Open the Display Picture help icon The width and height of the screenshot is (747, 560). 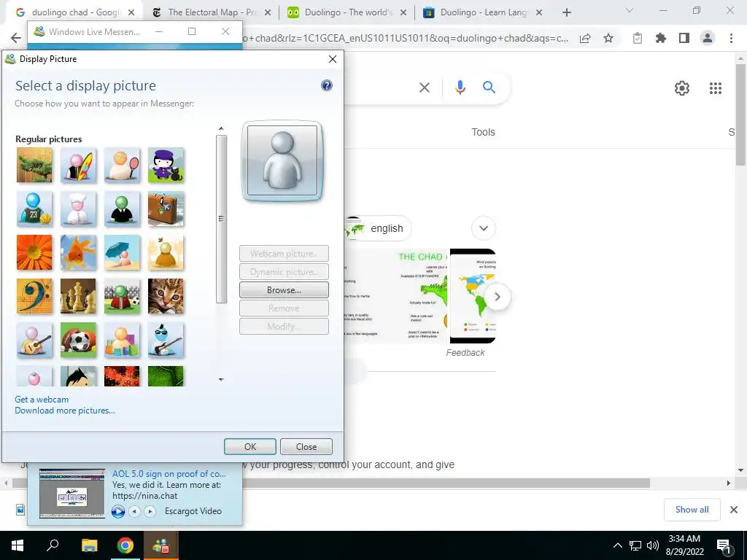click(326, 86)
